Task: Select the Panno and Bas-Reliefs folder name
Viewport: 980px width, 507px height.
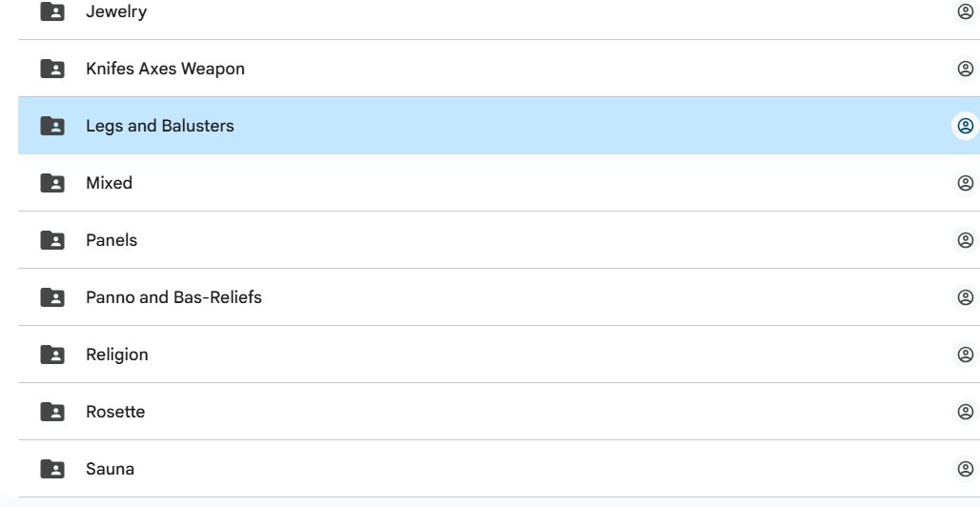Action: 174,297
